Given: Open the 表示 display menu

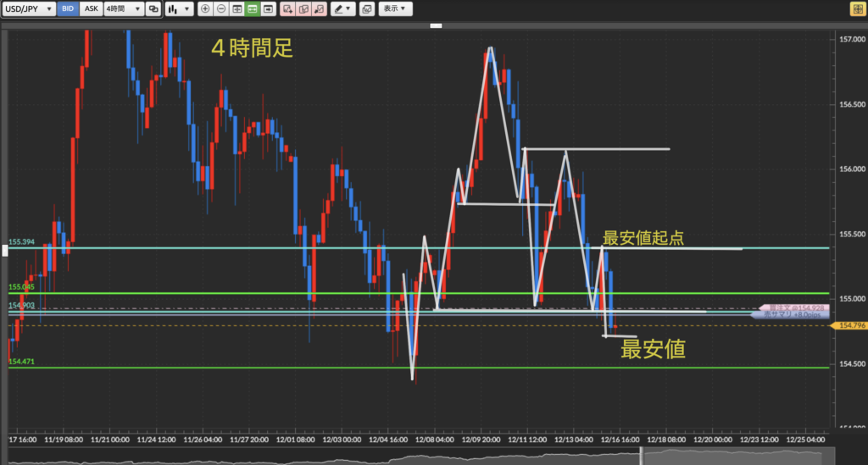Looking at the screenshot, I should (x=393, y=8).
